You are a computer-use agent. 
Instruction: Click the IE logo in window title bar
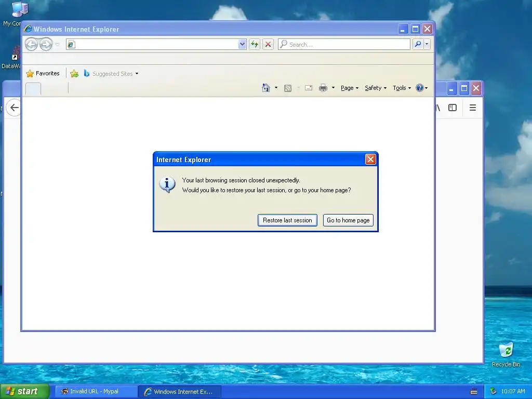coord(28,29)
